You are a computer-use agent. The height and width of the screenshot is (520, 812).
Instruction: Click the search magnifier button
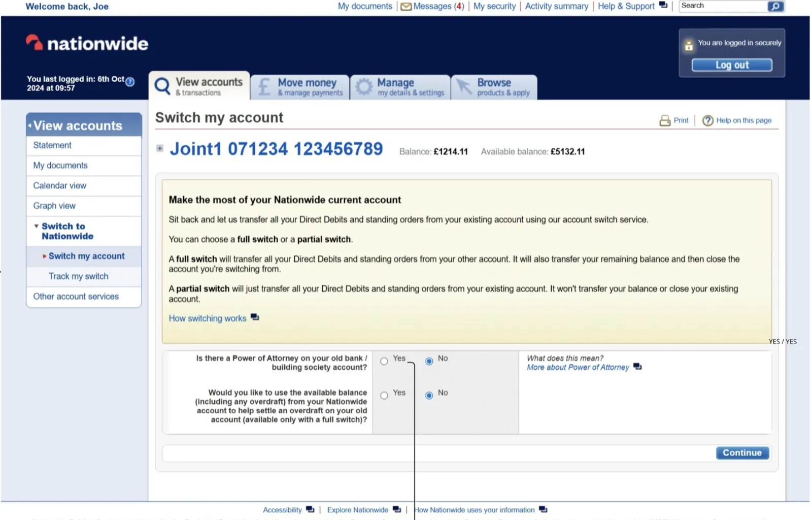click(775, 6)
